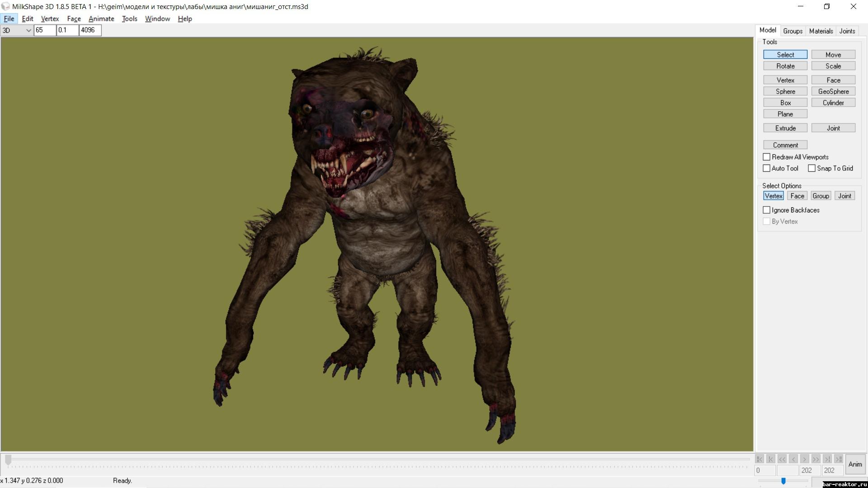Pick the Cylinder primitive tool
The height and width of the screenshot is (488, 868).
point(833,103)
